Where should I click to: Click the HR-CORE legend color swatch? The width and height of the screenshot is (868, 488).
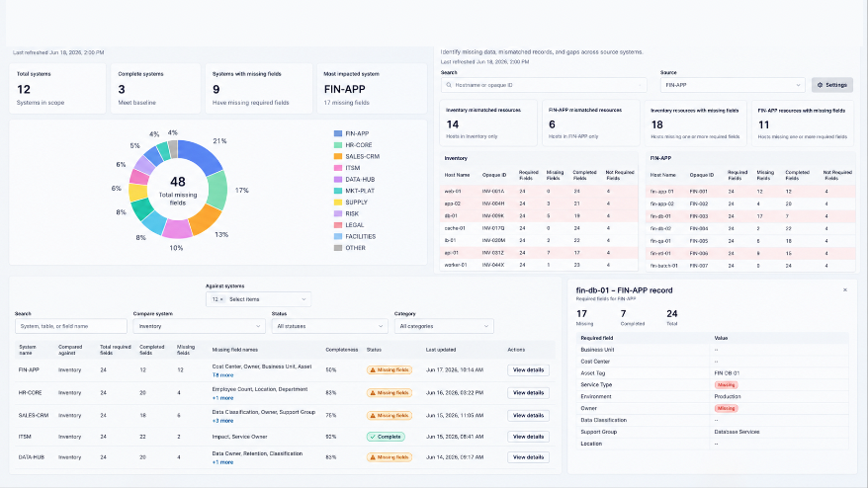[338, 145]
